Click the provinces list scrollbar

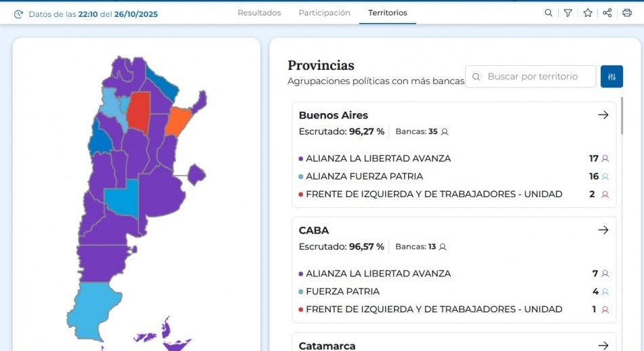click(x=622, y=116)
